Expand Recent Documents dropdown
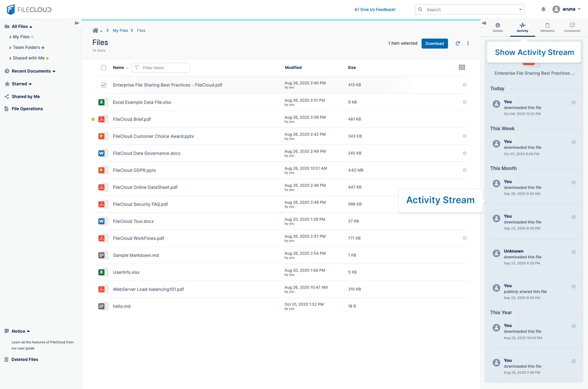Viewport: 588px width, 389px height. click(54, 71)
